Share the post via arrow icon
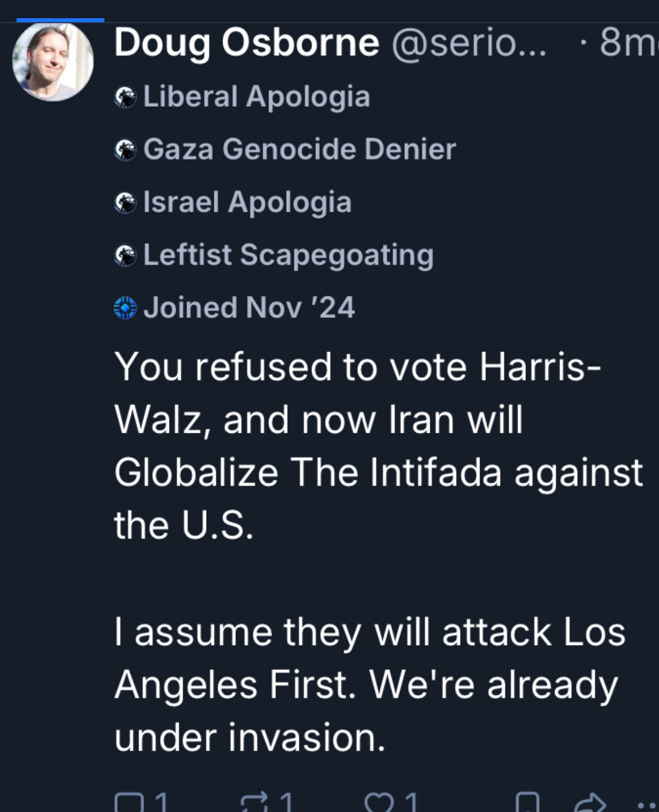Screen dimensions: 659x812 pyautogui.click(x=589, y=803)
